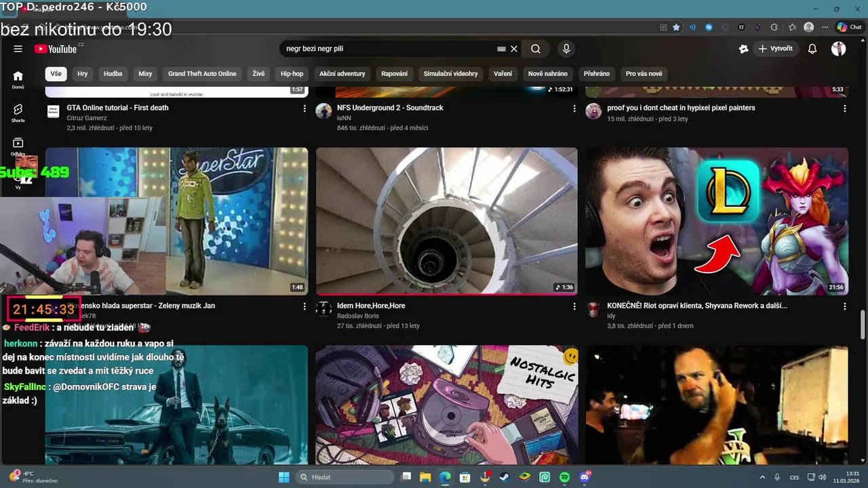Open the Edge Extensions puzzle icon

tap(774, 27)
